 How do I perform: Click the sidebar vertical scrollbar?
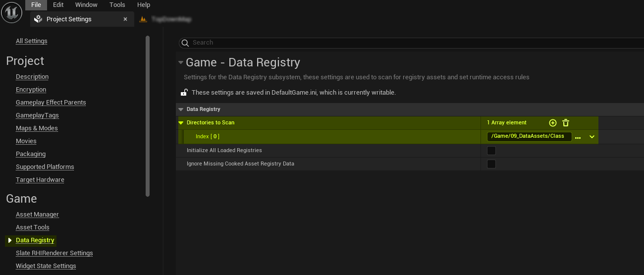point(148,116)
